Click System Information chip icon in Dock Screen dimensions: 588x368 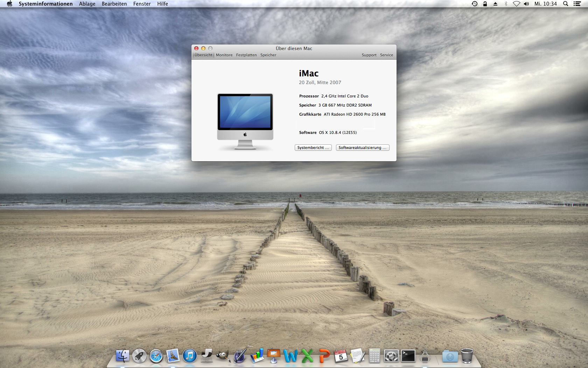425,356
